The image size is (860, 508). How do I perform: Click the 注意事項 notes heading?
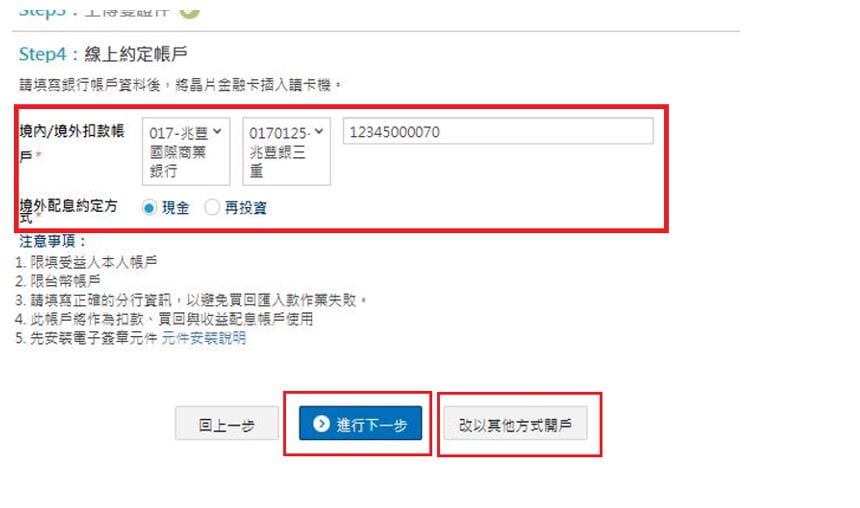53,241
